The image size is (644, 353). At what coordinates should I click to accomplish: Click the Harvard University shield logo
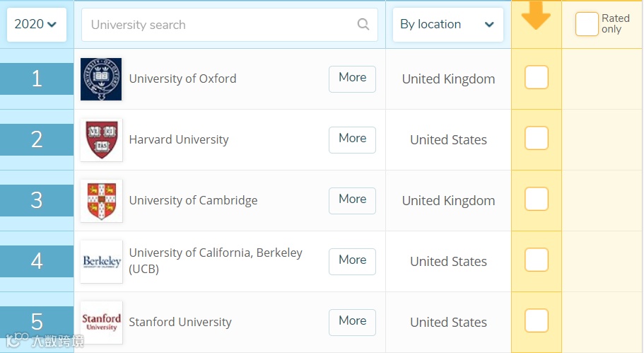pyautogui.click(x=101, y=139)
